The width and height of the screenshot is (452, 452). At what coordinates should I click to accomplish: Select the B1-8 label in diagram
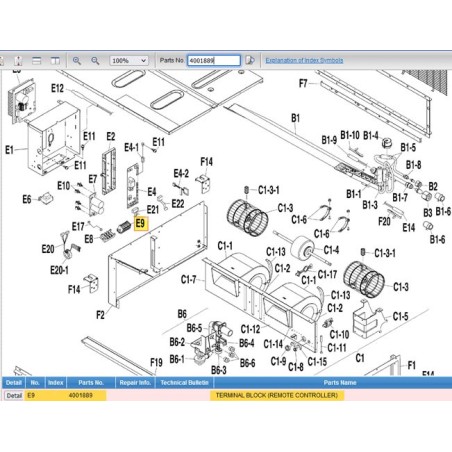pos(413,165)
